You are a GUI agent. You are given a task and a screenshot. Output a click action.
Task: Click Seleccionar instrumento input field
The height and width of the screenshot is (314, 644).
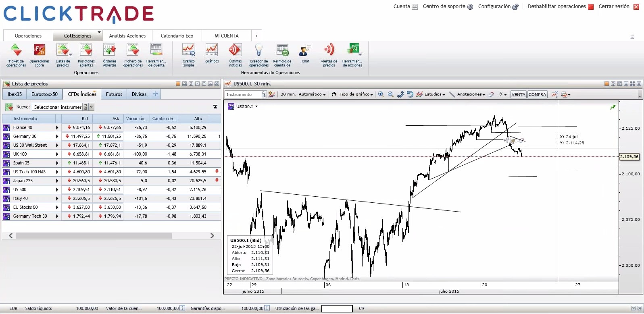tap(58, 107)
